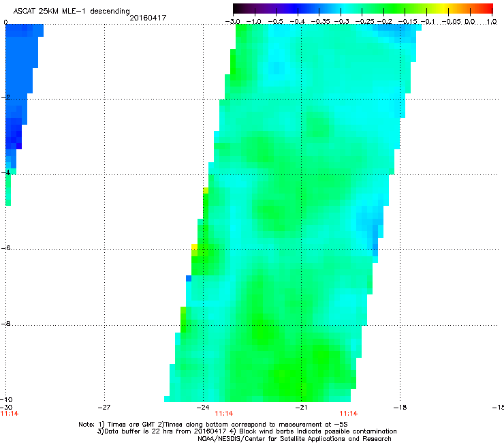The image size is (504, 443).
Task: Click the red 11:14 time right of -21
Action: coord(349,414)
